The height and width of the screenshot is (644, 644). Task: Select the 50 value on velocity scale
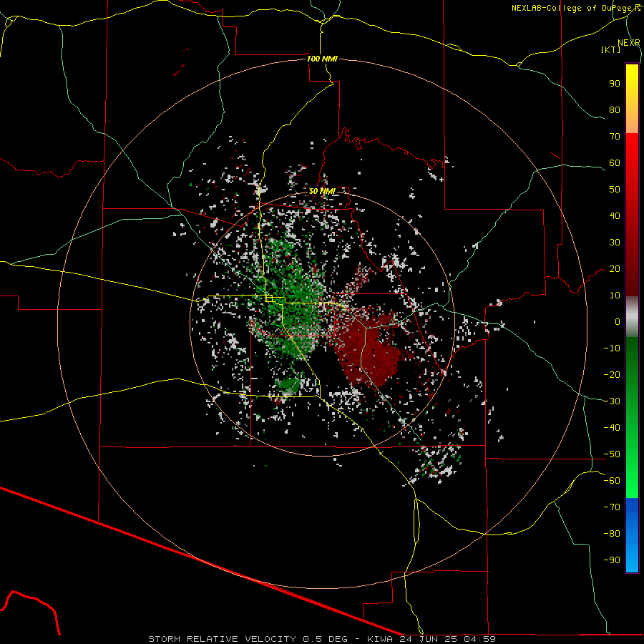[x=615, y=190]
